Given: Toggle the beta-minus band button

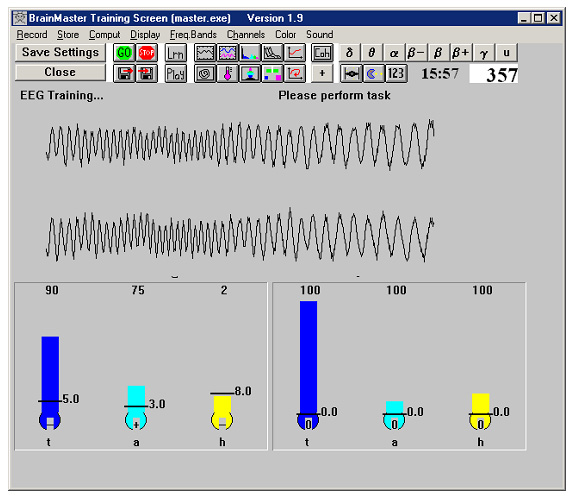Looking at the screenshot, I should coord(417,53).
